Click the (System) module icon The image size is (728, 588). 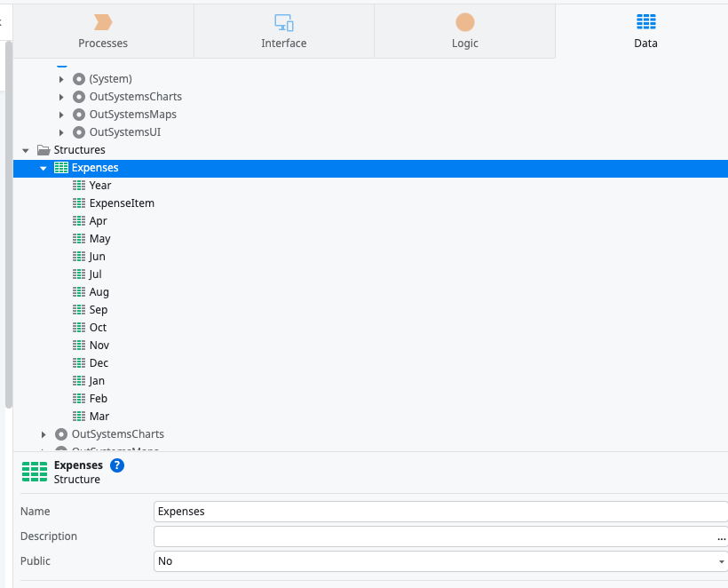pos(79,79)
